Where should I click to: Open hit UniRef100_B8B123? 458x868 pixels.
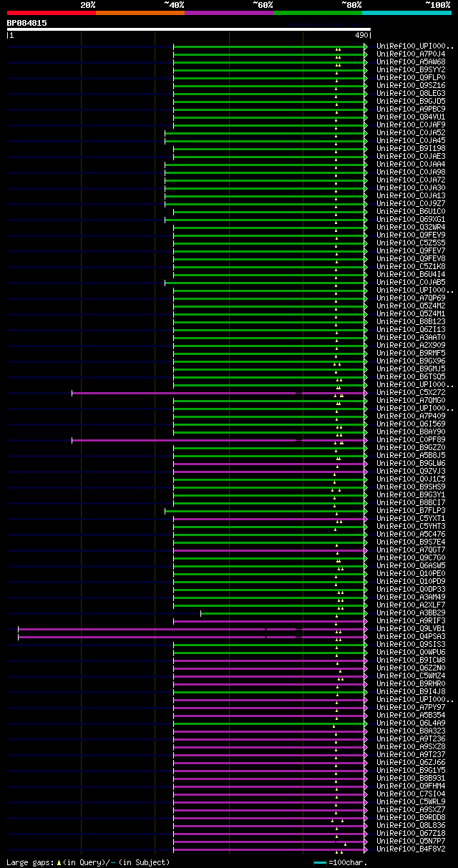click(x=411, y=321)
